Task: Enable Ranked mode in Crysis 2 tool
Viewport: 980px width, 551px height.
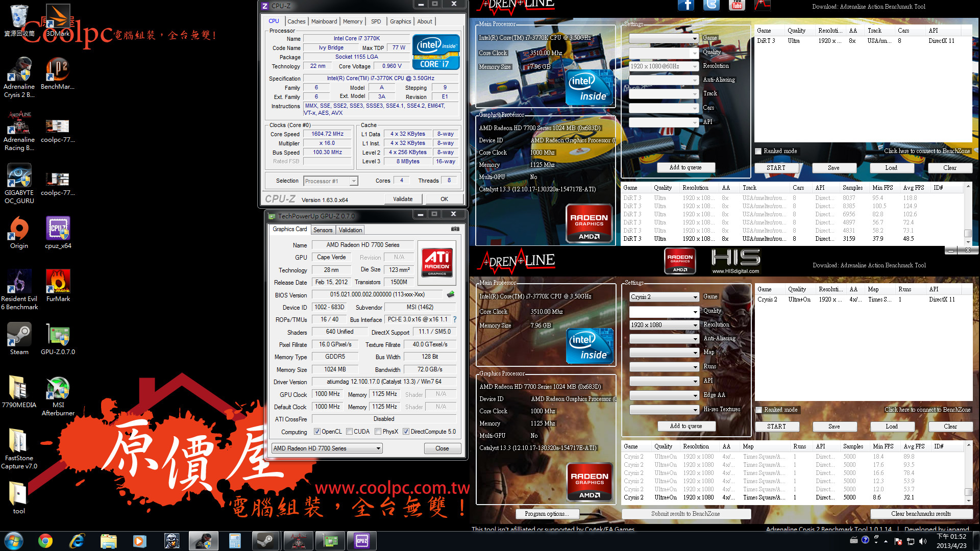Action: click(x=759, y=410)
